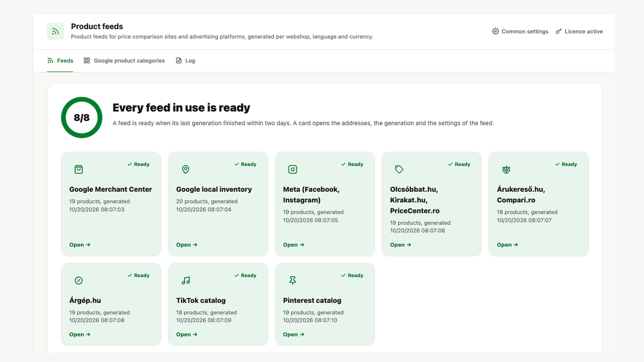Click the TikTok catalog music note icon
Viewport: 644px width, 362px height.
pyautogui.click(x=186, y=280)
